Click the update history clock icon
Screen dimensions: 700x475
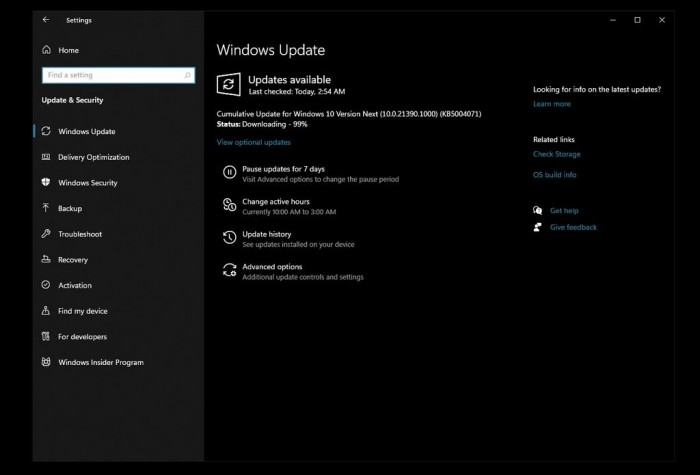229,238
